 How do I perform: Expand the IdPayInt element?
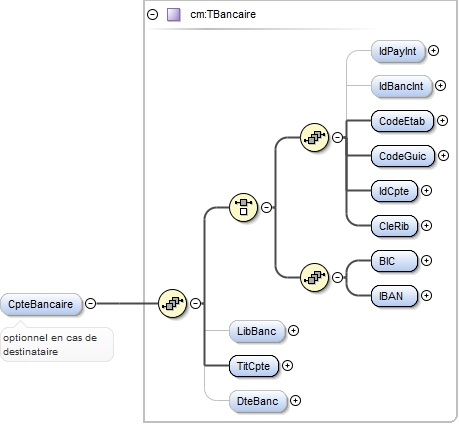click(433, 51)
